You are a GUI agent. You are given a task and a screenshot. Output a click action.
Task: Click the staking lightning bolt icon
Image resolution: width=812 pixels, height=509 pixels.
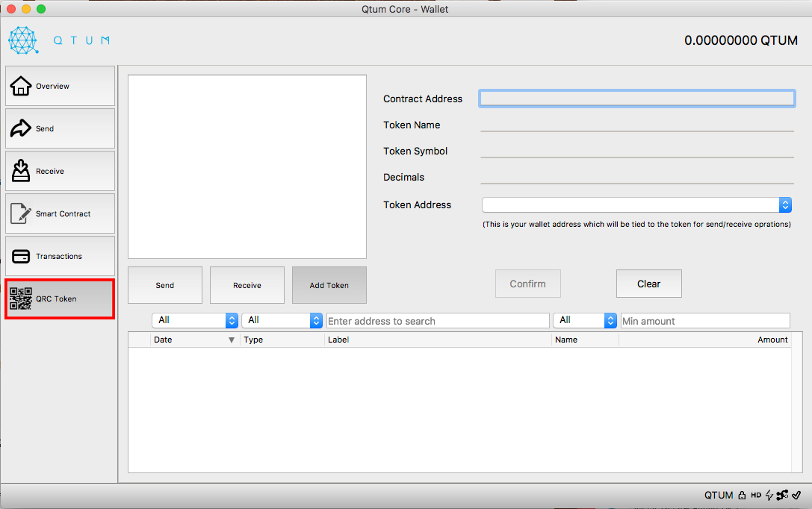coord(769,495)
